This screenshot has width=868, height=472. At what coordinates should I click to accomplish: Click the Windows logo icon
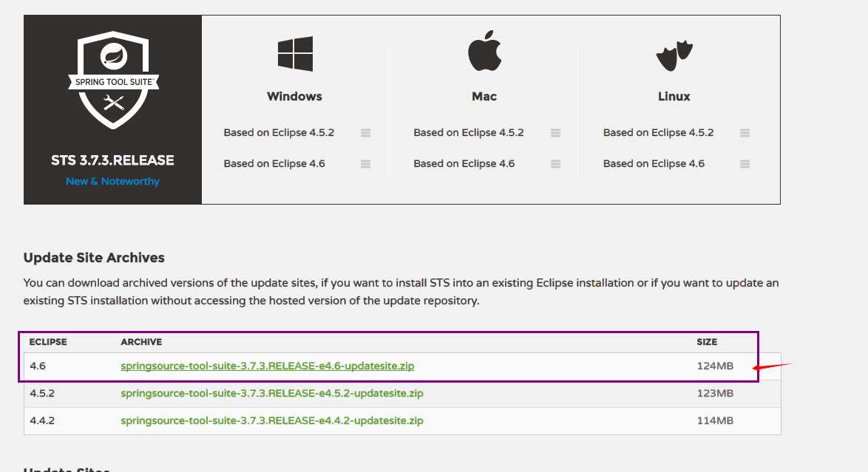click(295, 54)
